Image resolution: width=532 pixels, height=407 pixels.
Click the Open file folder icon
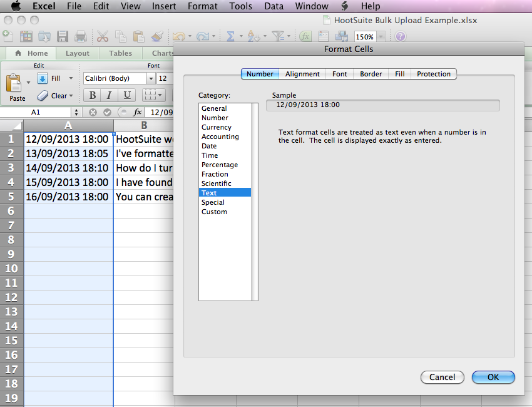[x=44, y=36]
